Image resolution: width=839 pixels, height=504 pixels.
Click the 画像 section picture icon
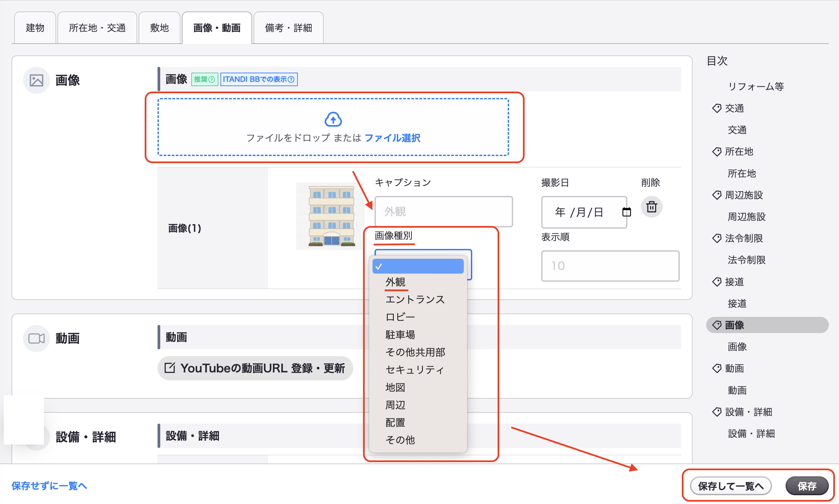[37, 80]
